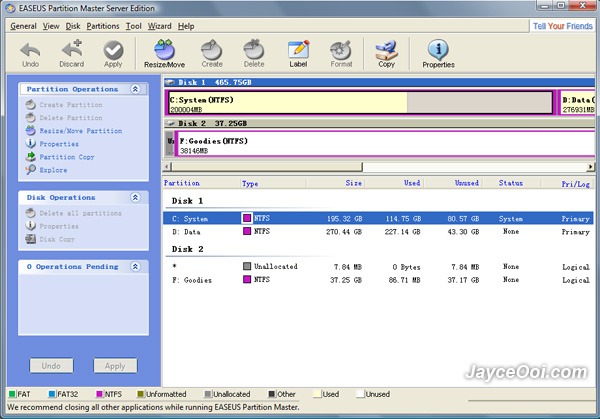Click the Undo toolbar icon
The image size is (600, 419).
click(x=30, y=54)
